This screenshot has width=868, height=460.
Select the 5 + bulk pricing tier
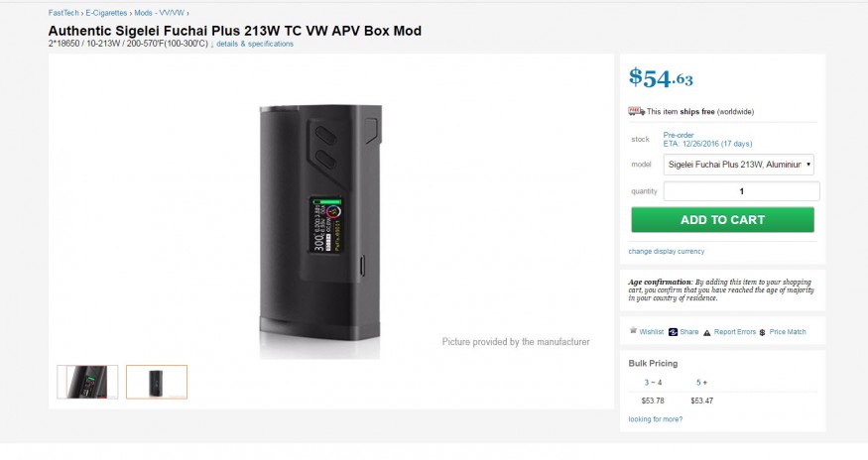click(x=701, y=382)
